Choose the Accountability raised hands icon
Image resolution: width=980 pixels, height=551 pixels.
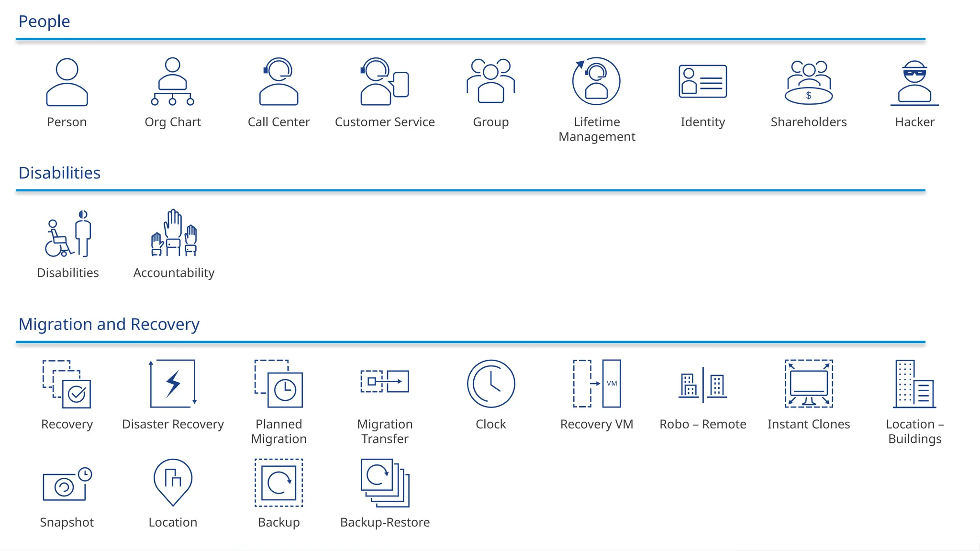pos(174,232)
